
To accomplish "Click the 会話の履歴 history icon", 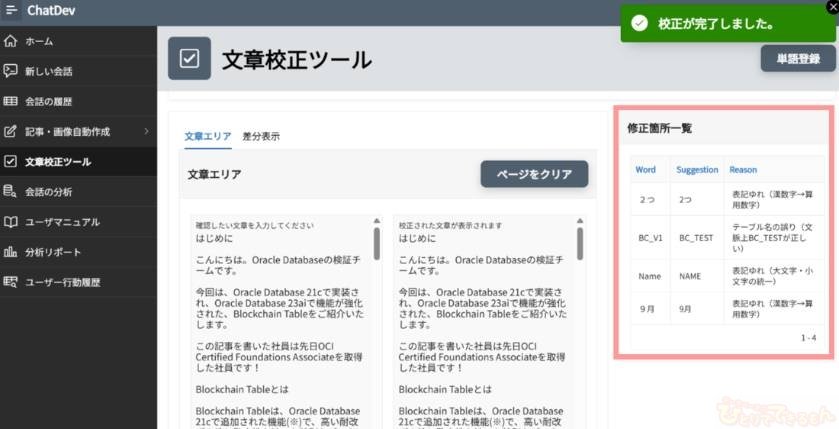I will coord(11,101).
